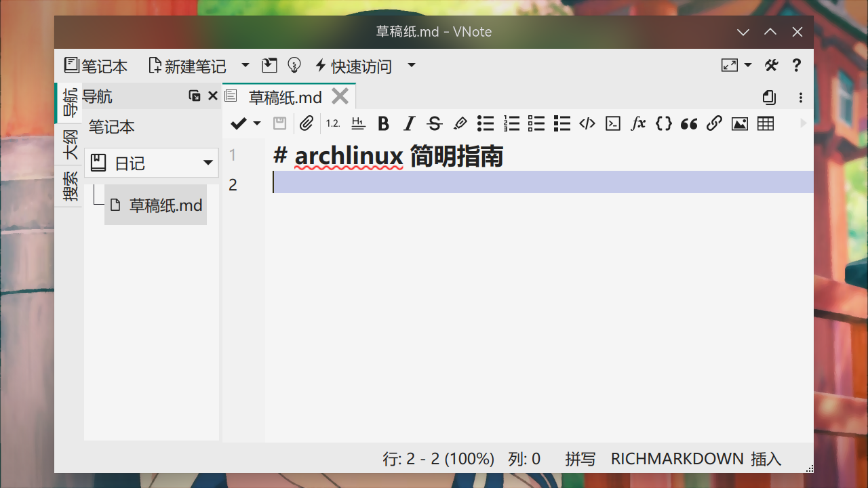Apply italic formatting

point(409,123)
